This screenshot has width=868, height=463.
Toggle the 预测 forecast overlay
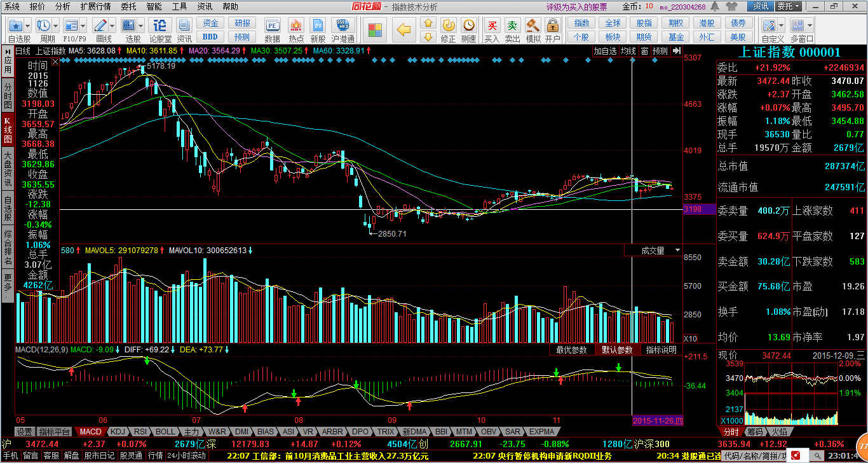tap(660, 51)
